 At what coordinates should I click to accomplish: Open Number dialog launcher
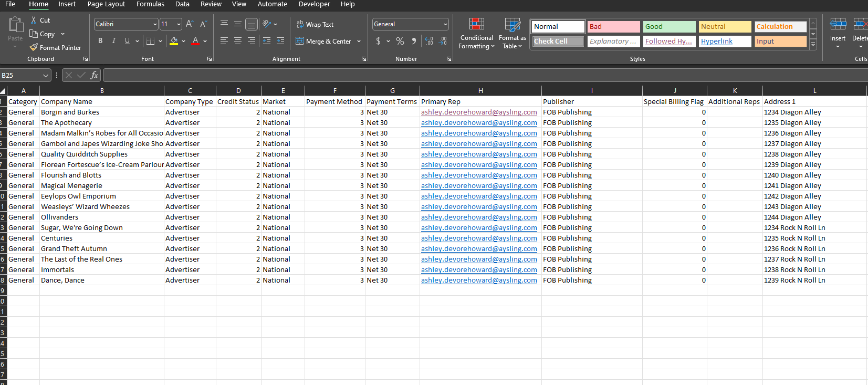tap(449, 59)
